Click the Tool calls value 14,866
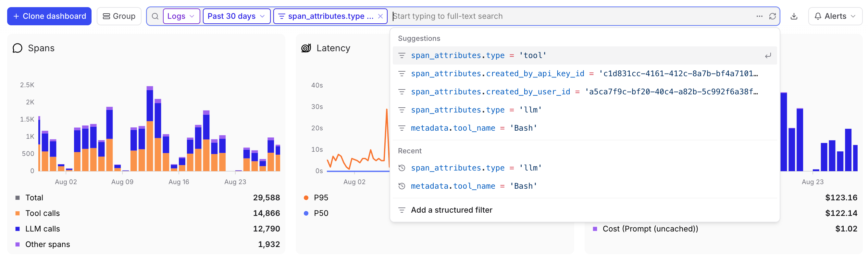This screenshot has width=868, height=260. click(x=266, y=213)
